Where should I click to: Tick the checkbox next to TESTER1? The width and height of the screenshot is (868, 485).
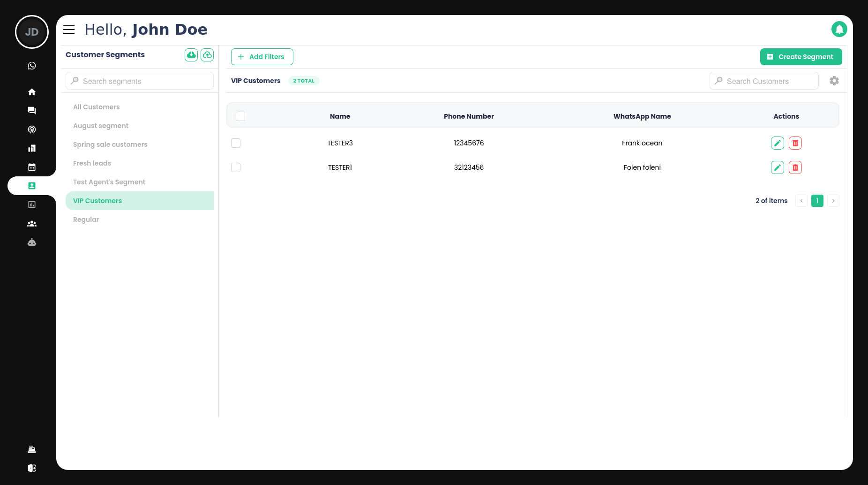tap(236, 167)
